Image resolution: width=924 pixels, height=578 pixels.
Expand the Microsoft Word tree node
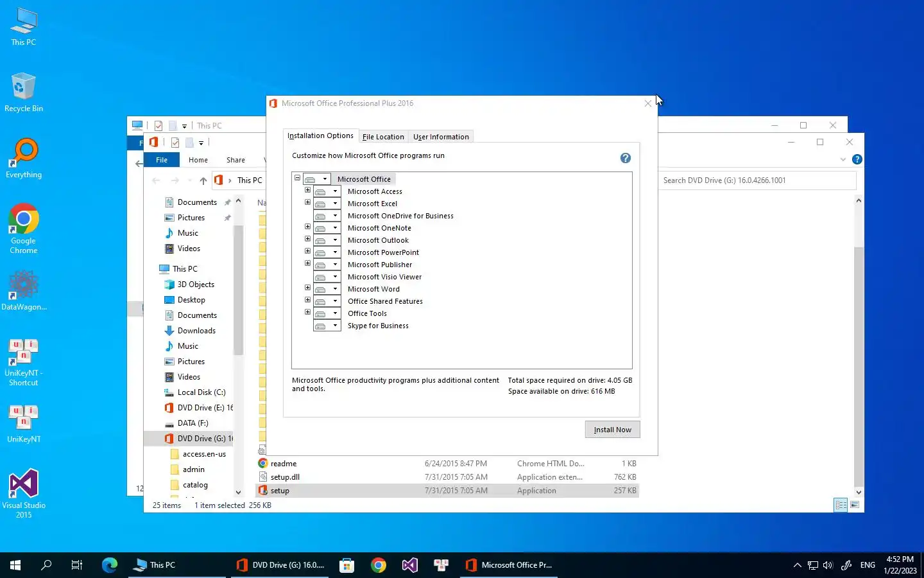[x=307, y=288]
